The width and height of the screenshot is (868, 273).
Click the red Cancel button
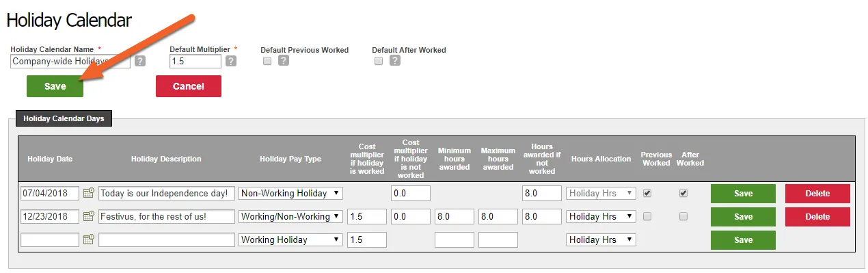(x=189, y=86)
